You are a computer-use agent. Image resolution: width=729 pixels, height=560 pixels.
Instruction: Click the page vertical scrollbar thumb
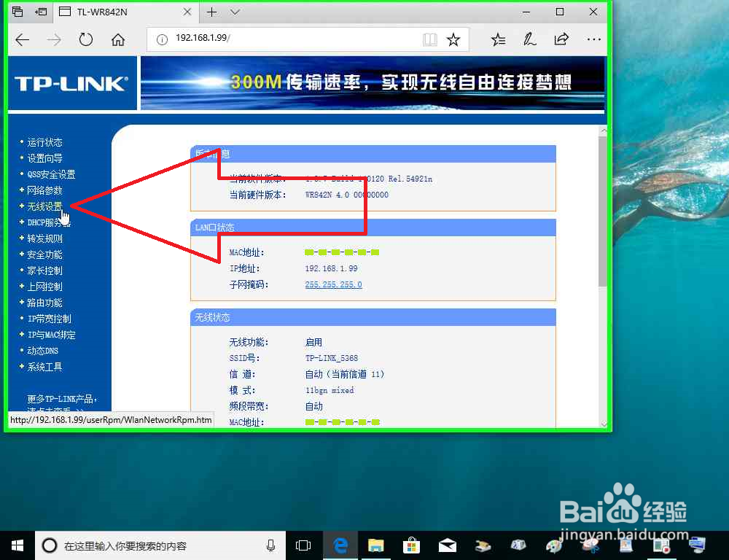[x=603, y=211]
